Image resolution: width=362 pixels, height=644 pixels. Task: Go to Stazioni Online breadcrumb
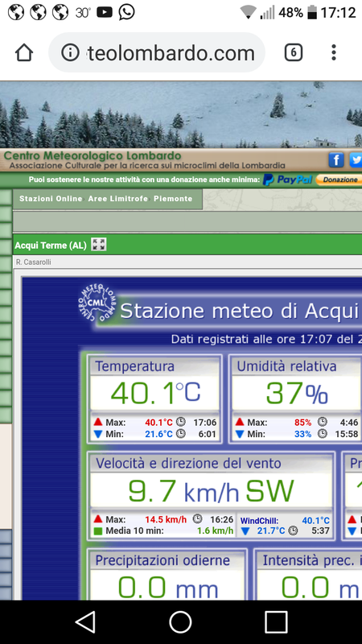click(51, 198)
